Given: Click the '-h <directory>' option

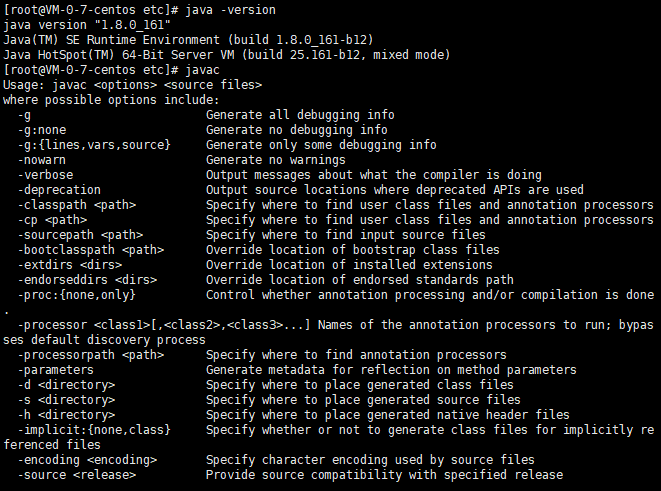Looking at the screenshot, I should point(67,415).
